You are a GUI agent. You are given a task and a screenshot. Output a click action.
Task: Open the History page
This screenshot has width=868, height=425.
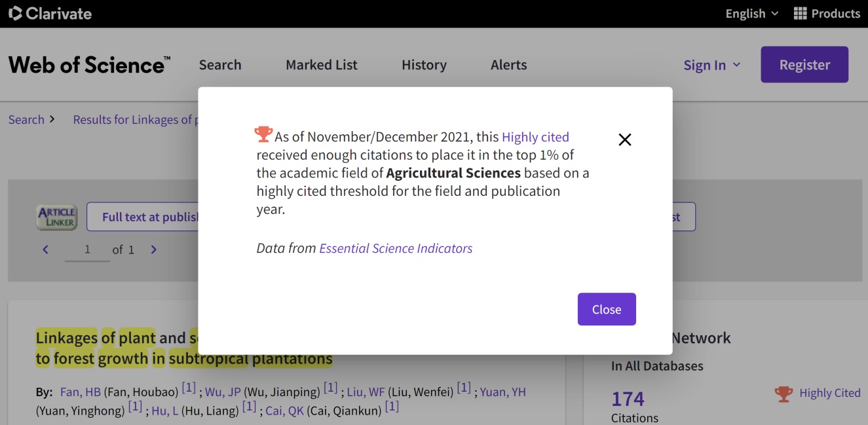(x=424, y=65)
